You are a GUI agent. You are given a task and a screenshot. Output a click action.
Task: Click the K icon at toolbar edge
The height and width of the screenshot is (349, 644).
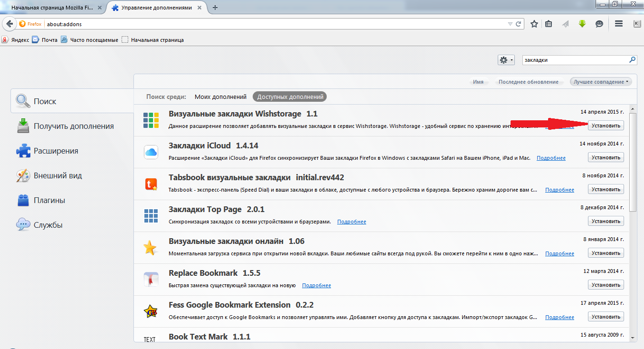[637, 24]
